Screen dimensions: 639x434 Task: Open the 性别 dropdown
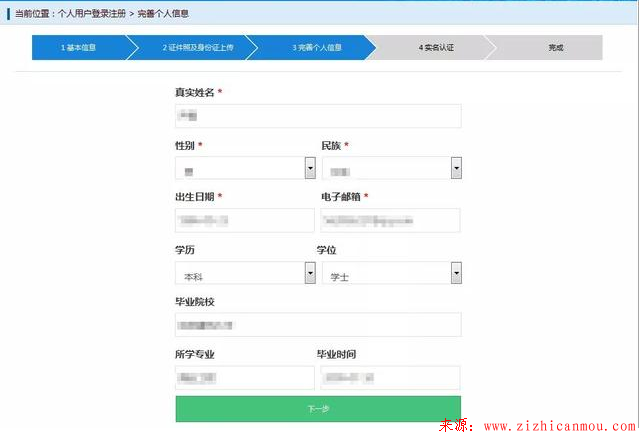[x=245, y=169]
